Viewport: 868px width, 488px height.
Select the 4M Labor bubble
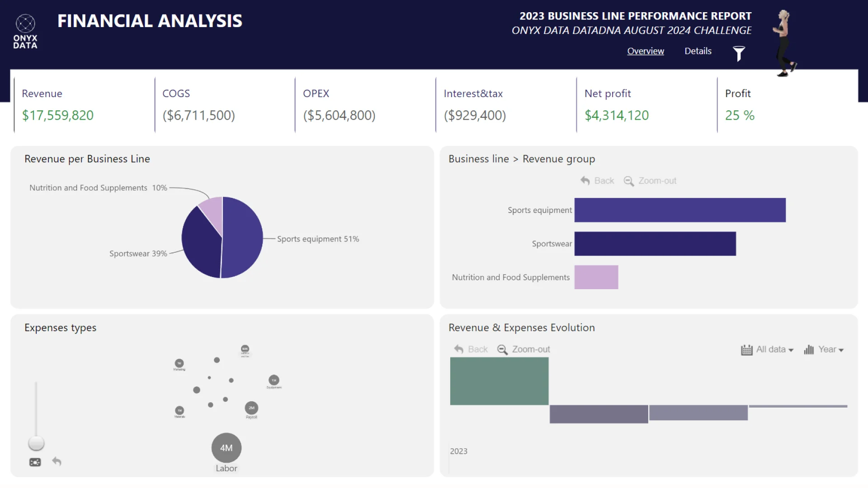(226, 448)
